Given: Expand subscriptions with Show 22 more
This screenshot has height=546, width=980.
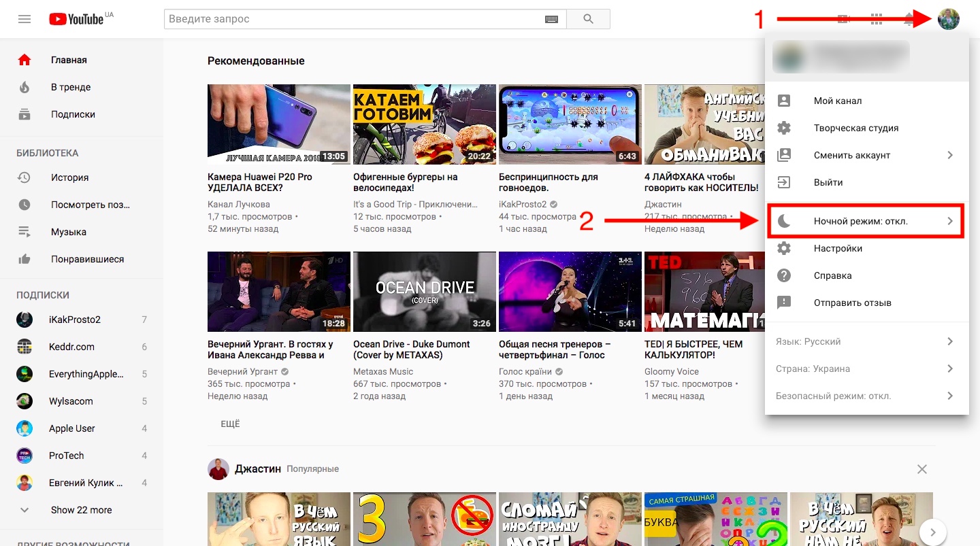Looking at the screenshot, I should (x=82, y=510).
